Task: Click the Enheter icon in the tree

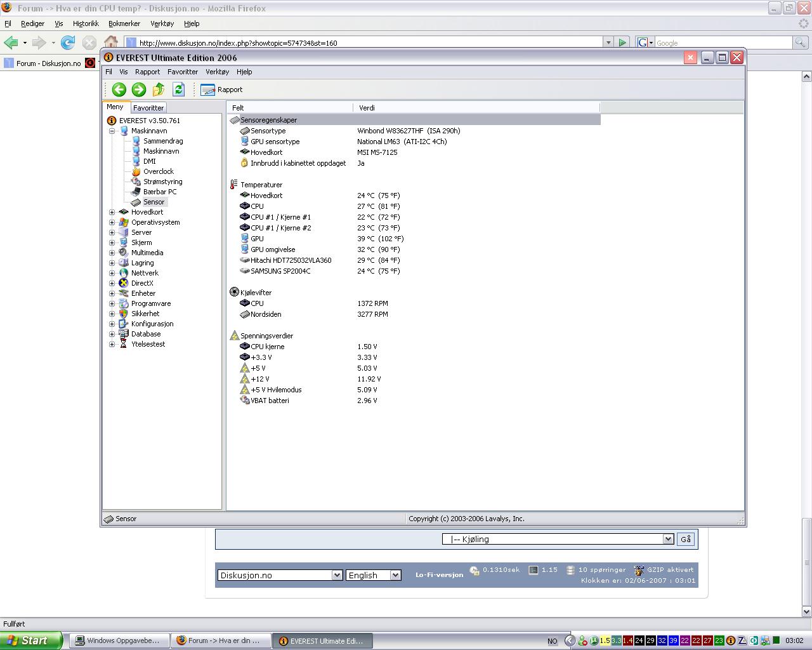Action: click(x=124, y=293)
